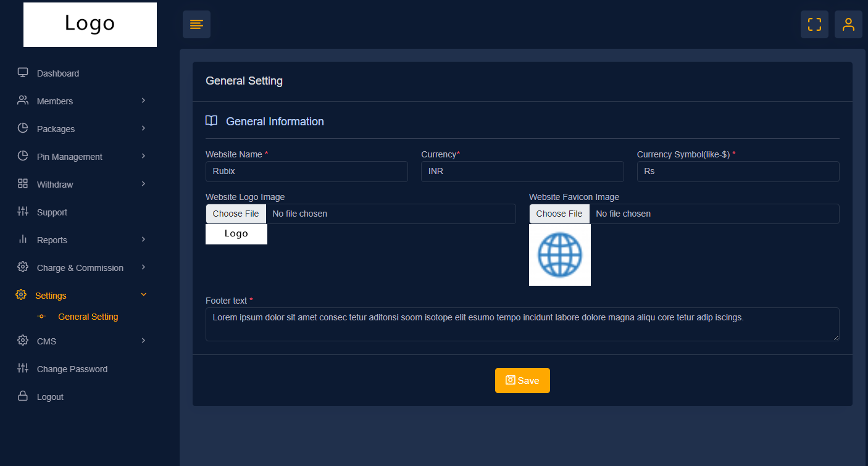This screenshot has height=466, width=868.
Task: Click the Support sliders icon
Action: coord(23,211)
